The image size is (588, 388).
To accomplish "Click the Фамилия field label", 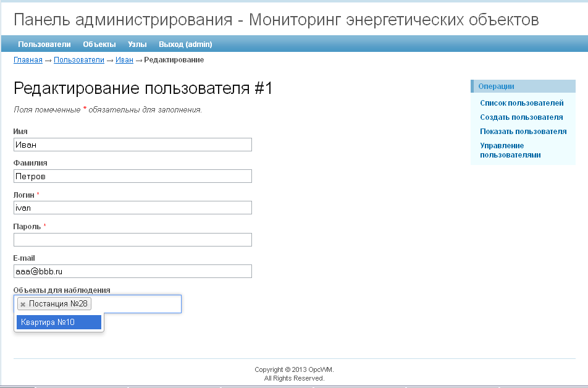I will coord(30,163).
